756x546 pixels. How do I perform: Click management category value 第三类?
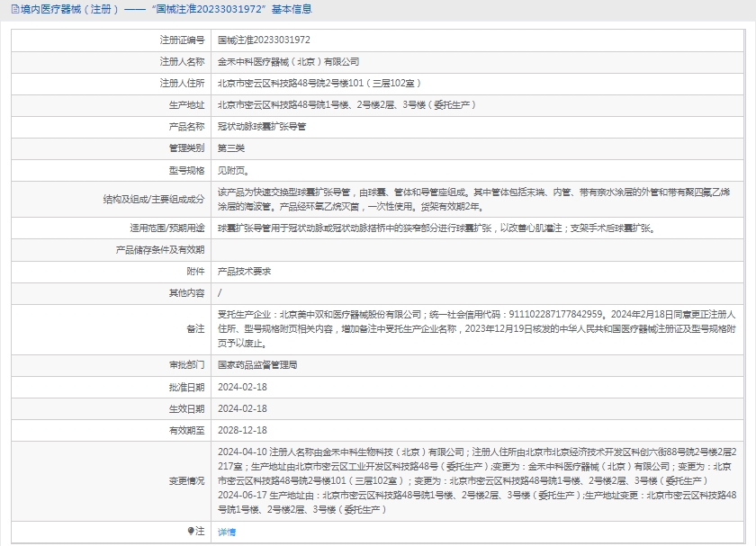click(x=231, y=148)
